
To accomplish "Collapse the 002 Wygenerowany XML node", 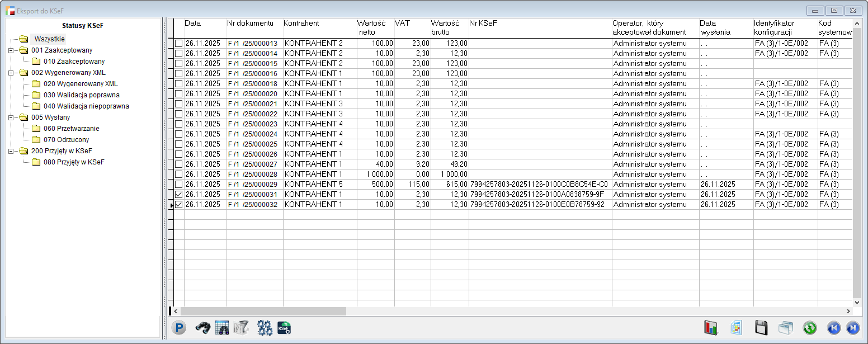I will point(11,73).
